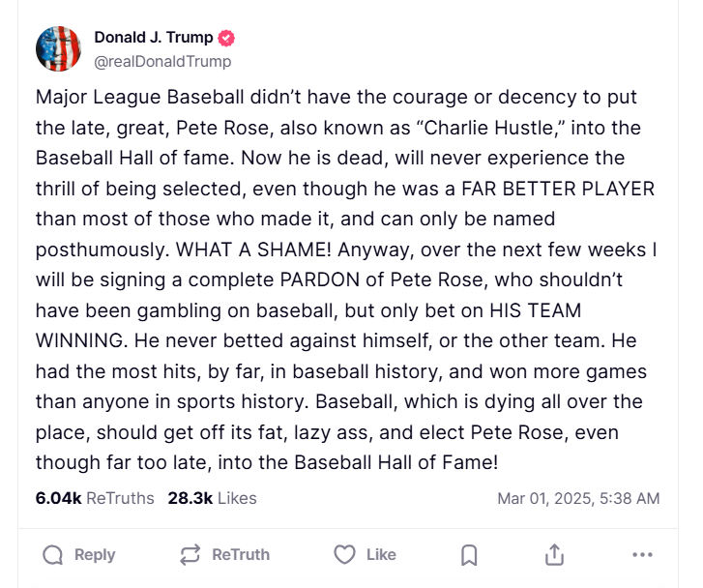Open the flag-themed profile avatar
Screen dimensions: 703x588
point(58,48)
